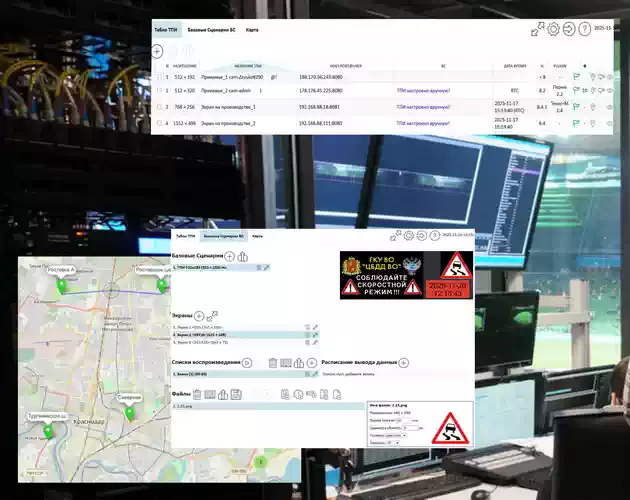
Task: Check the box for row 1152 × 496
Action: pyautogui.click(x=157, y=123)
